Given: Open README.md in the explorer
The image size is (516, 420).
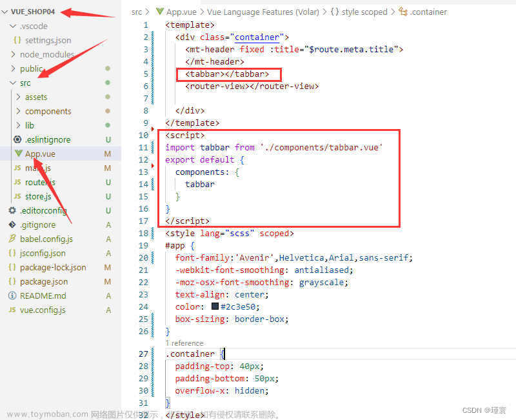Looking at the screenshot, I should tap(43, 295).
